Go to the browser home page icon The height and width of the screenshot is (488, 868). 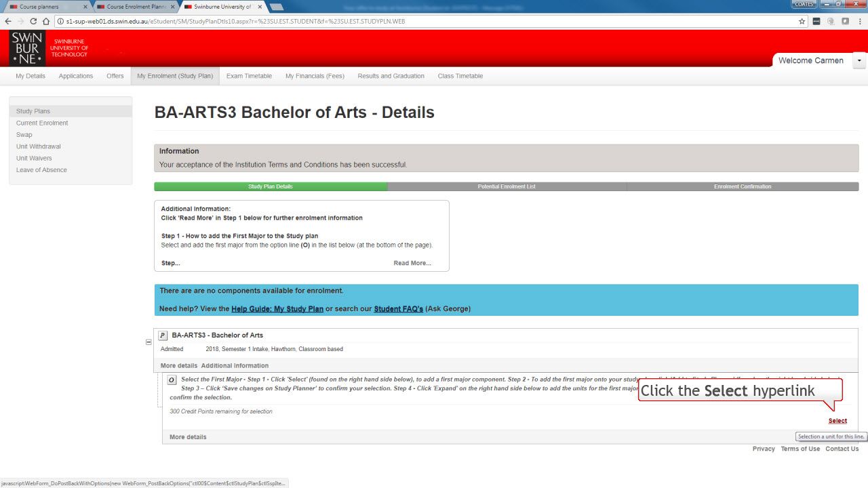(x=46, y=21)
